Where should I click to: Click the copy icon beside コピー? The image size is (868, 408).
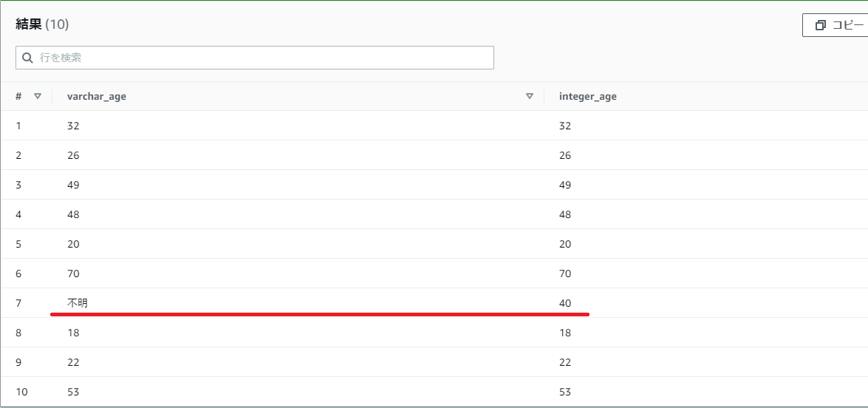point(820,25)
